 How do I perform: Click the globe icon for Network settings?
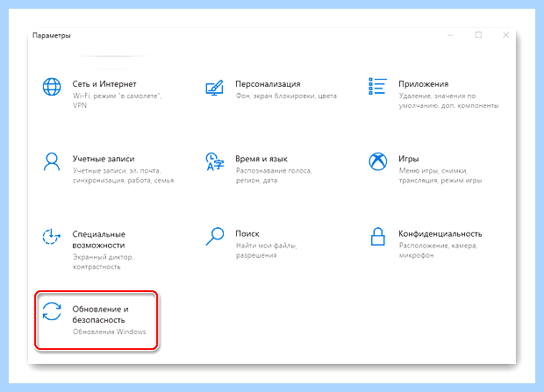(x=52, y=87)
